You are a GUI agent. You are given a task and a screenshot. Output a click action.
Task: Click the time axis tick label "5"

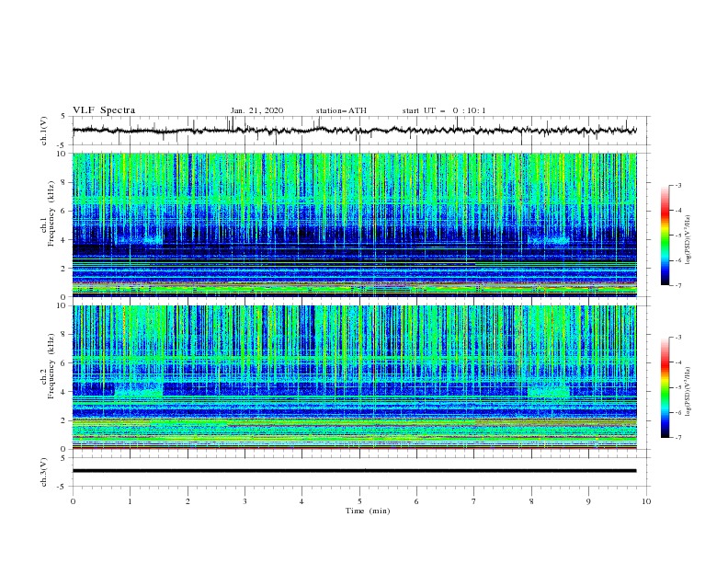pyautogui.click(x=359, y=501)
